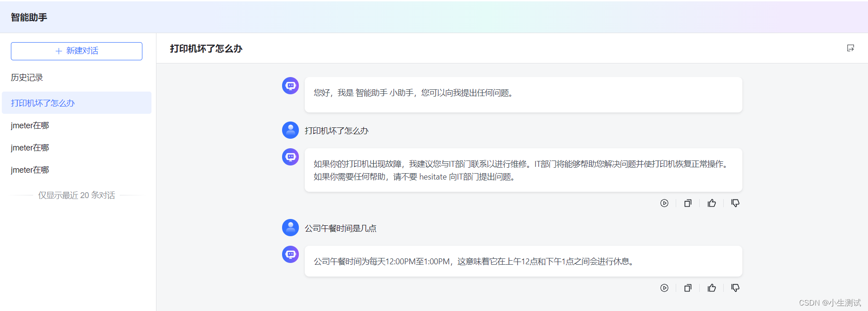This screenshot has height=311, width=868.
Task: Click the bot avatar beside the greeting message
Action: click(290, 86)
